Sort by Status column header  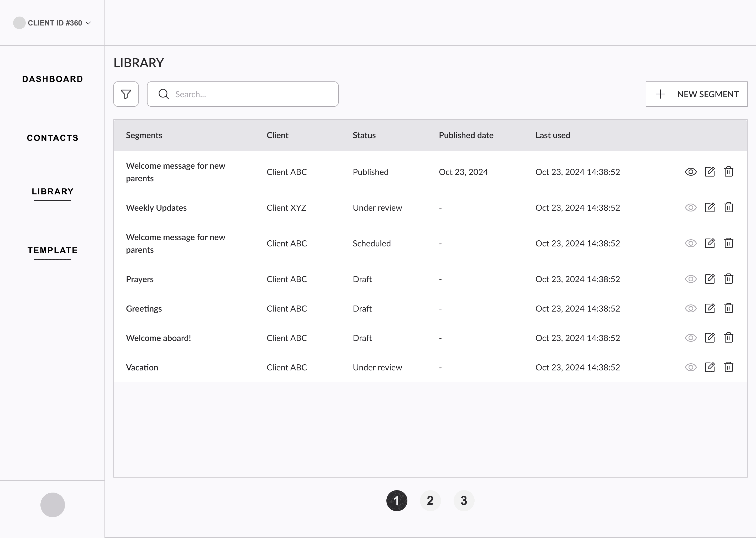coord(364,135)
